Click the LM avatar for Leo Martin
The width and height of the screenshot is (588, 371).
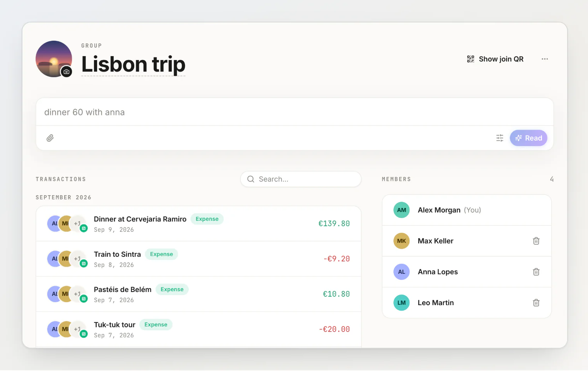point(402,303)
